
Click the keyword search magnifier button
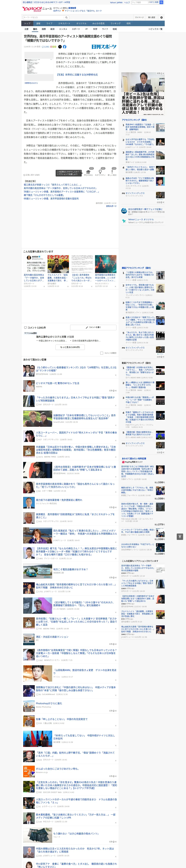(x=66, y=17)
